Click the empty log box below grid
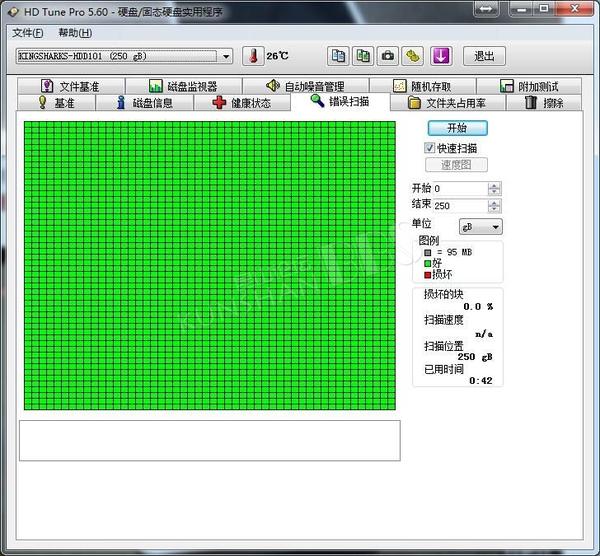 click(x=210, y=440)
